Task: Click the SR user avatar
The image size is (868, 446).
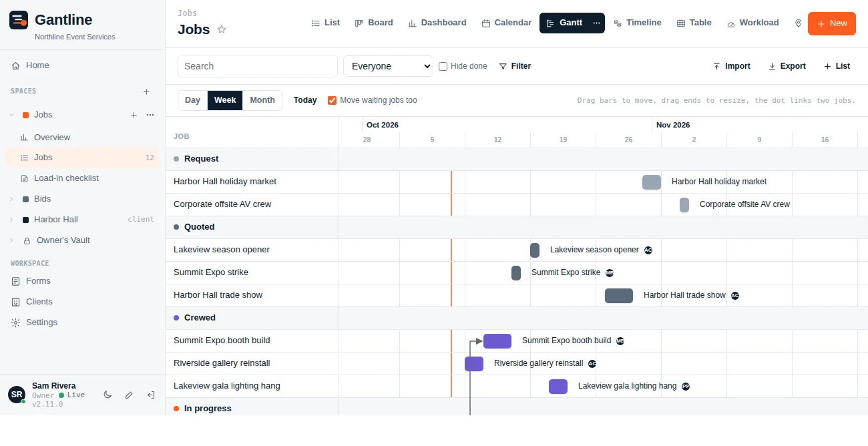Action: (17, 395)
